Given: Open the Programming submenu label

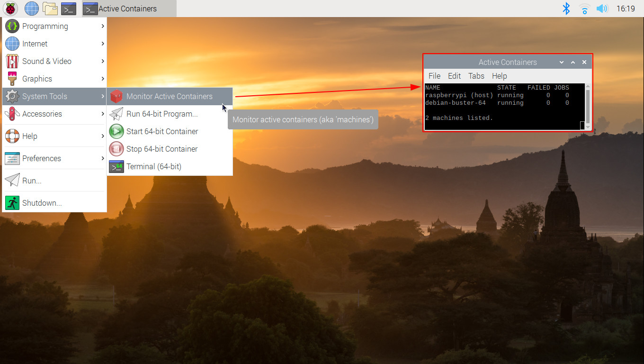Looking at the screenshot, I should tap(45, 26).
